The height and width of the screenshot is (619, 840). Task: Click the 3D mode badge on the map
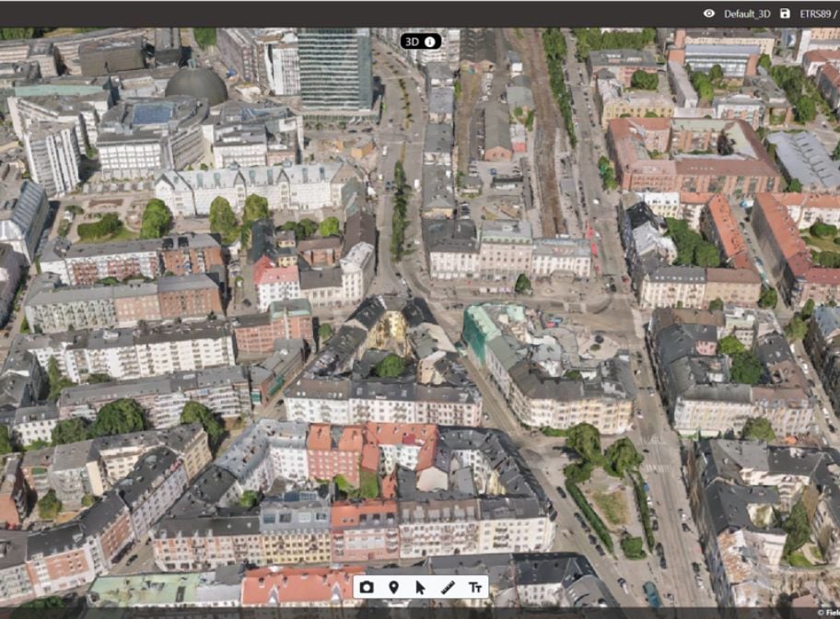[414, 41]
